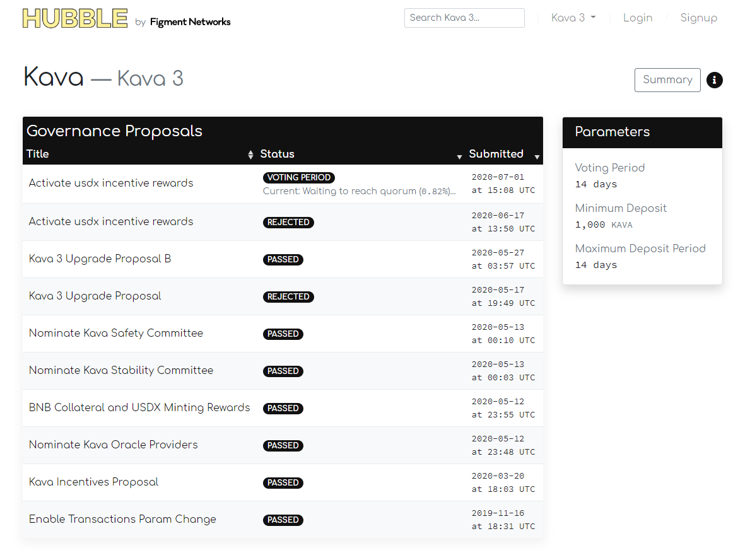This screenshot has width=750, height=560.
Task: Open Activate usdx incentive rewards in voting period
Action: (111, 183)
